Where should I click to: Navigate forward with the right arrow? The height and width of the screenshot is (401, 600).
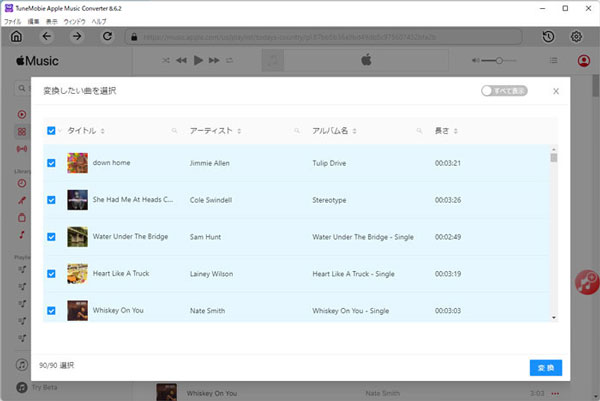[x=77, y=36]
